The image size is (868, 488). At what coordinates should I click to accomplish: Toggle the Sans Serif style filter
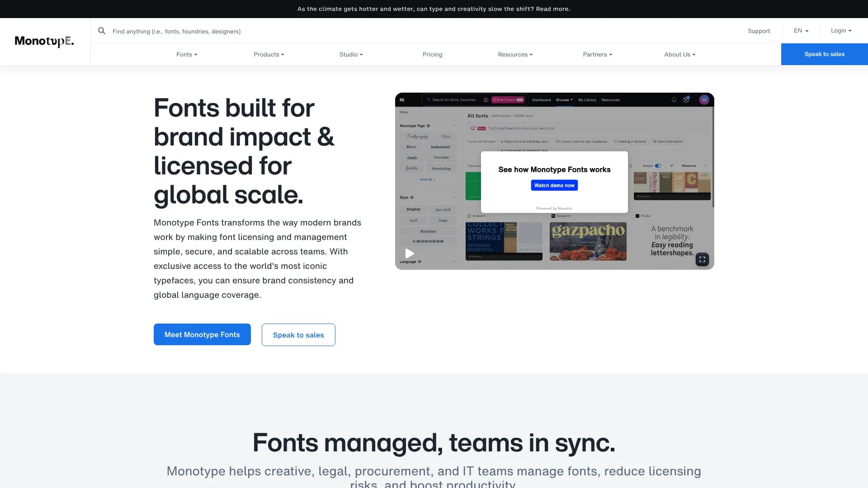point(443,210)
